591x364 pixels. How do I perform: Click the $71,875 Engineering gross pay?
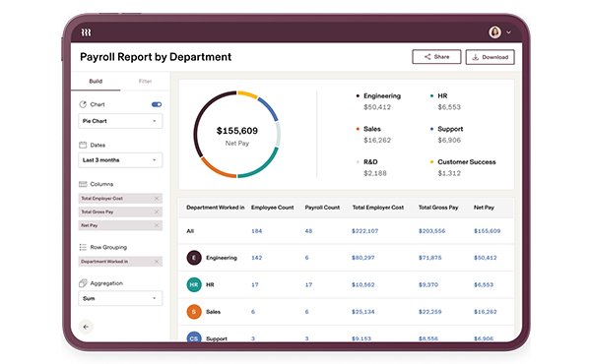point(430,258)
